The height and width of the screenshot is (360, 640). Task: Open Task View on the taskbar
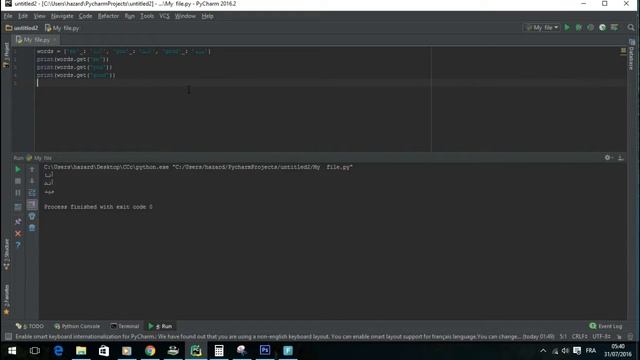pyautogui.click(x=35, y=351)
